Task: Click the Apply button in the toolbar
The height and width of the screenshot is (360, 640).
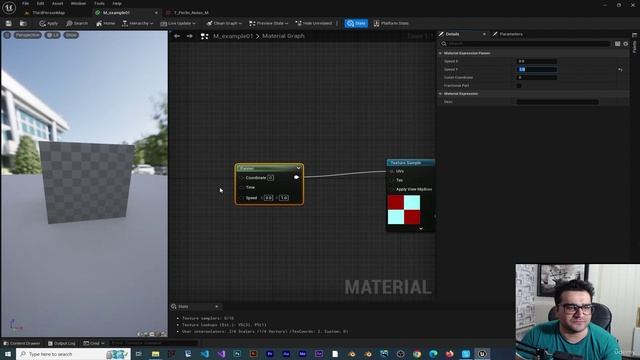Action: 49,23
